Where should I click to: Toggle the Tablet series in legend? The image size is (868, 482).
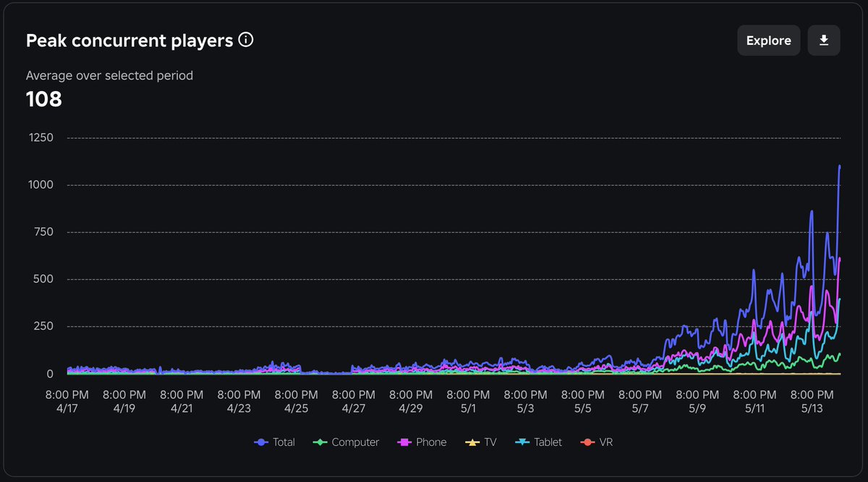(x=538, y=442)
